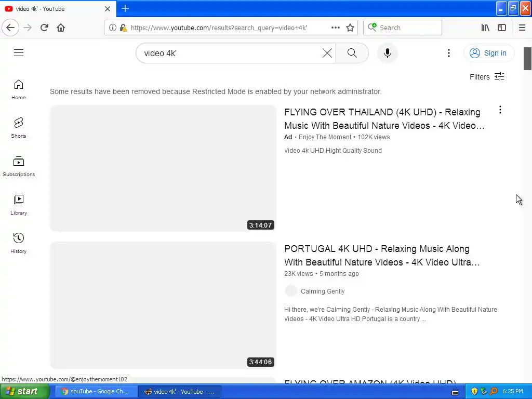
Task: Open the FLYING OVER THAILAND video thumbnail
Action: 163,168
